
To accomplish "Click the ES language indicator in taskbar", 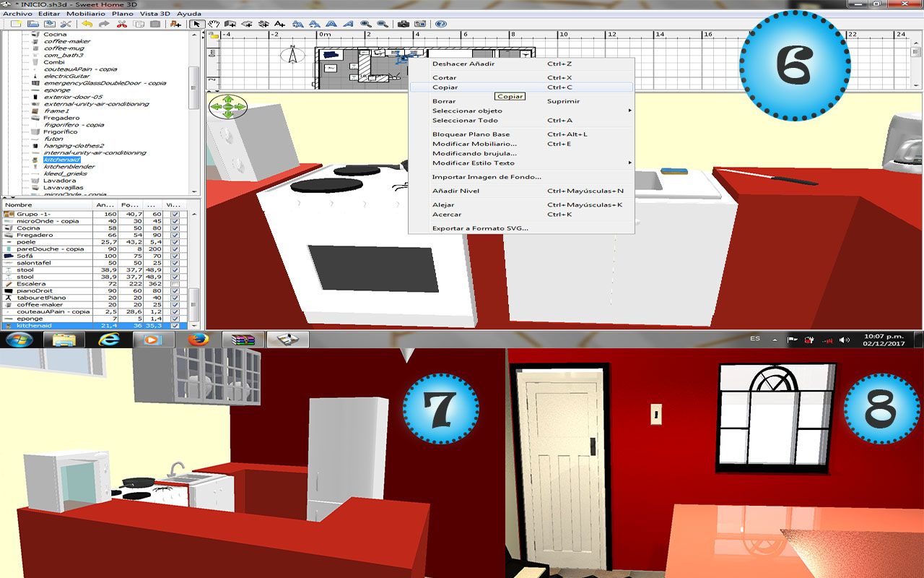I will (755, 339).
